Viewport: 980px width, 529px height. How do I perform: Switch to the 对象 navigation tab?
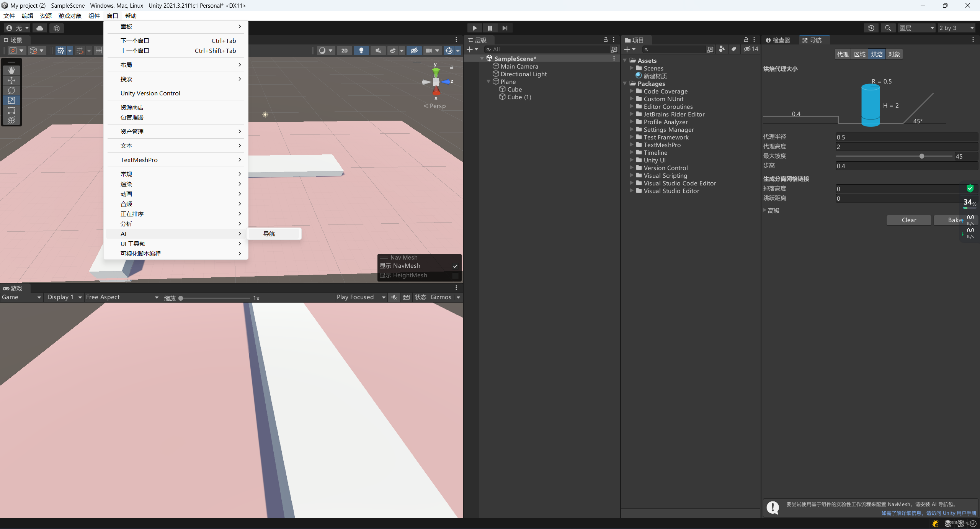point(894,54)
